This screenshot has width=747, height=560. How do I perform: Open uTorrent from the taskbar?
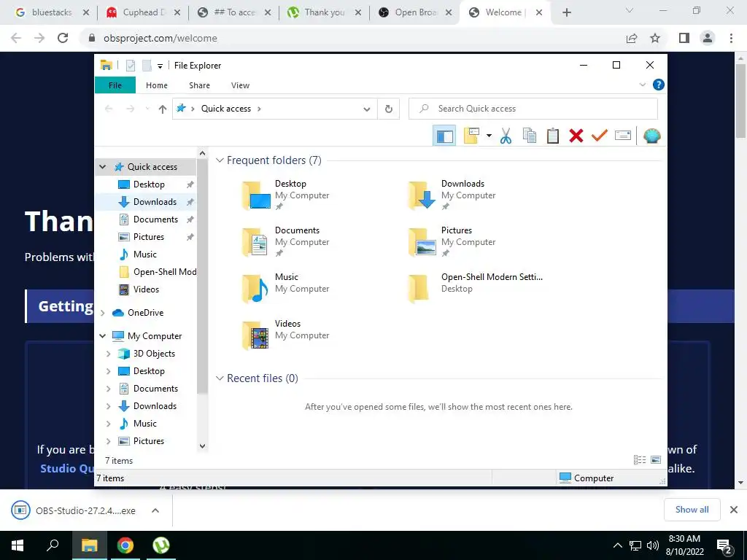coord(161,545)
